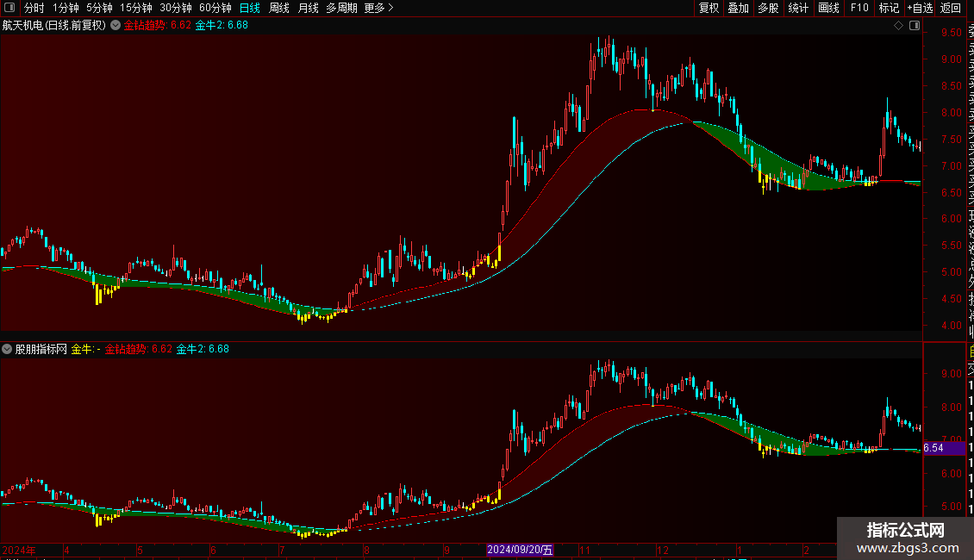Toggle the side panel icon at top-left
This screenshot has height=560, width=974.
(9, 8)
